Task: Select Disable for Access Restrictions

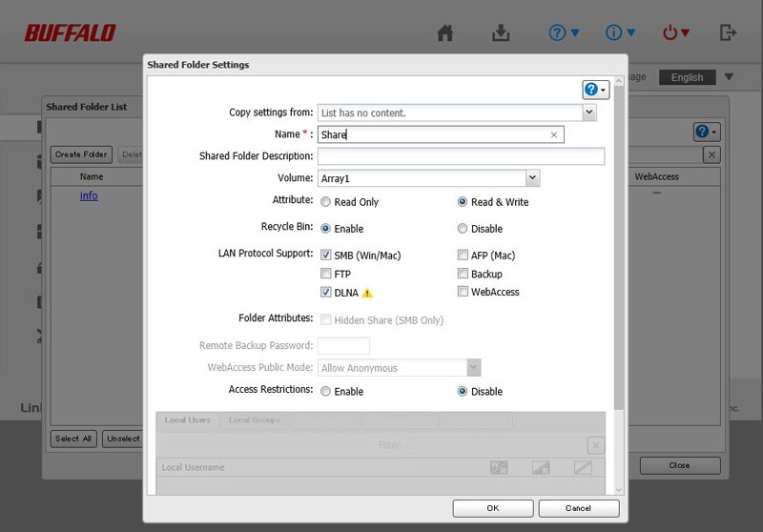Action: [463, 391]
